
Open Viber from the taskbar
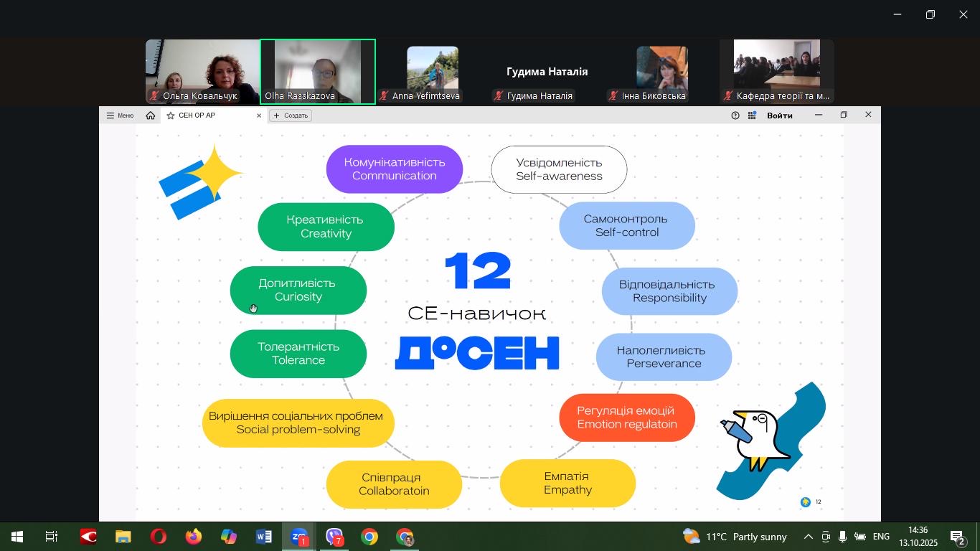(x=334, y=537)
